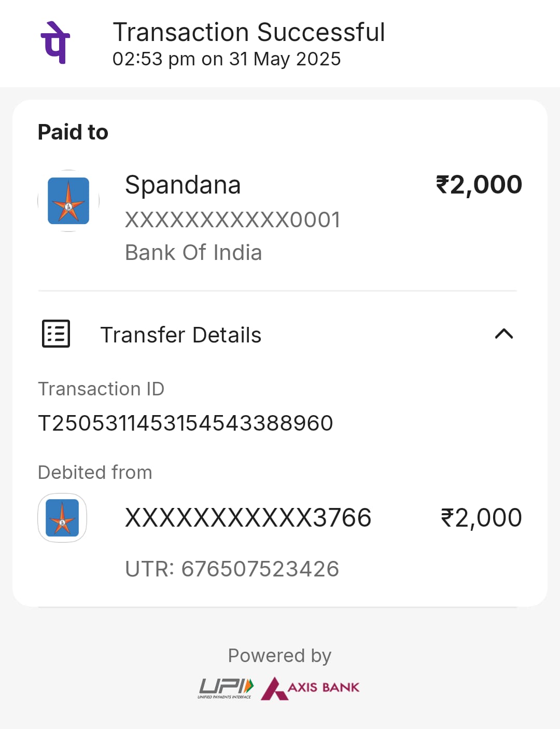Click the UPI logo in the footer
This screenshot has width=560, height=729.
tap(226, 688)
